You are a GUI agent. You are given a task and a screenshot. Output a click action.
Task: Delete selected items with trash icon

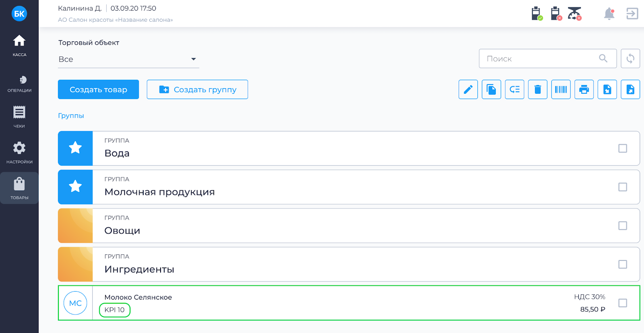coord(538,89)
